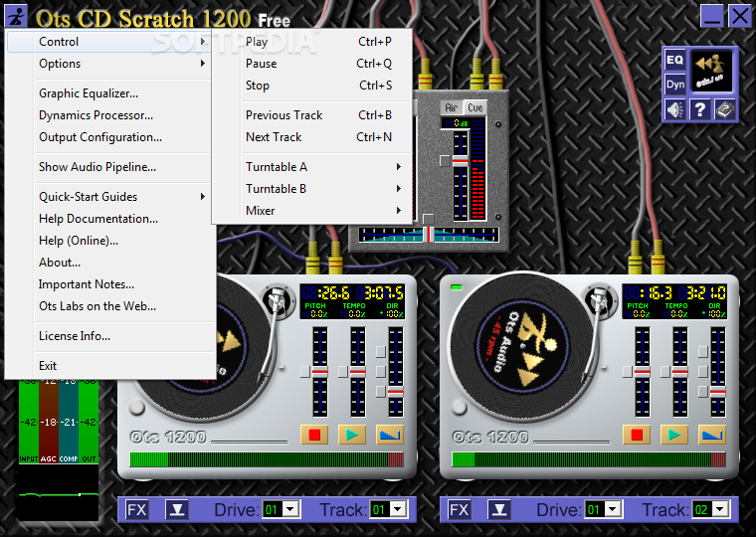Open the Dyn dynamics processor button
Screen dimensions: 756x537
pos(675,85)
